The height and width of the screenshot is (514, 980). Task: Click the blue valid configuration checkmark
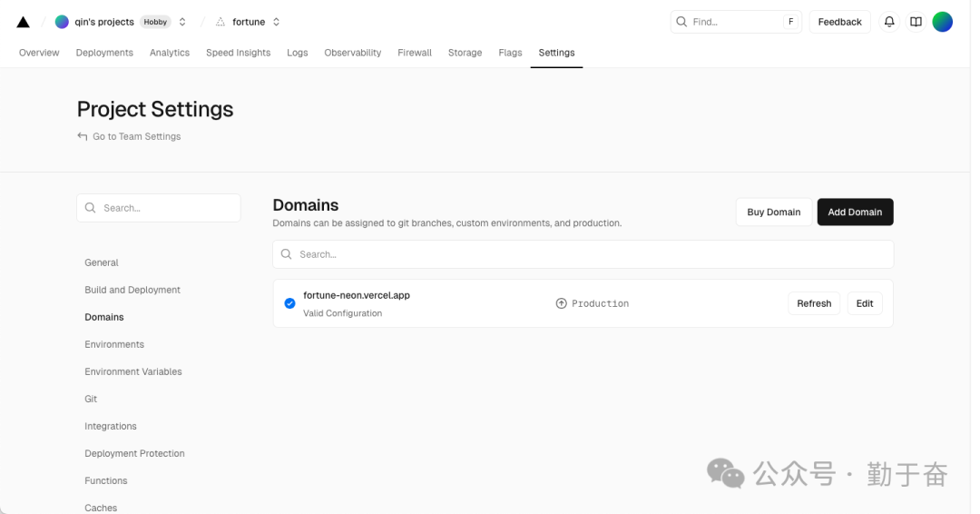pos(289,303)
